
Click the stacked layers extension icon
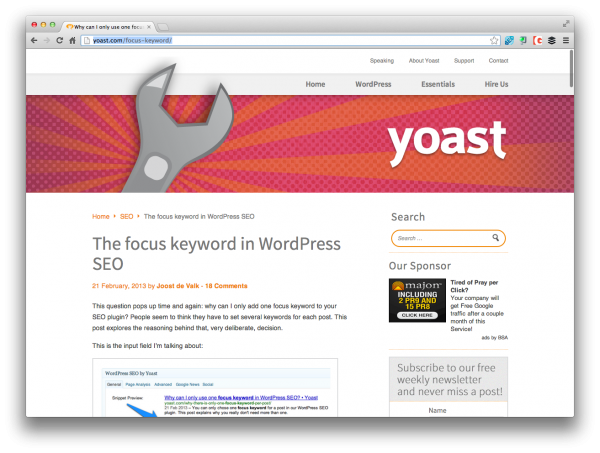tap(551, 40)
